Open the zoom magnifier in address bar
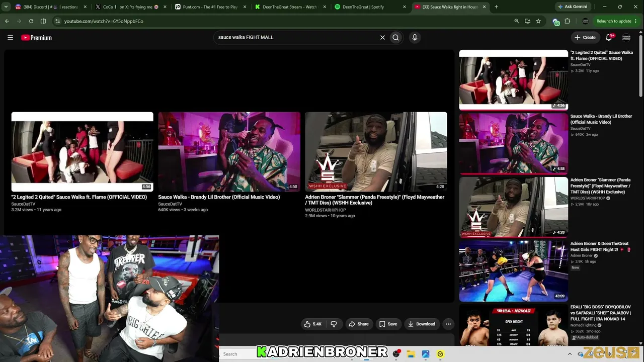The width and height of the screenshot is (644, 362). 517,21
